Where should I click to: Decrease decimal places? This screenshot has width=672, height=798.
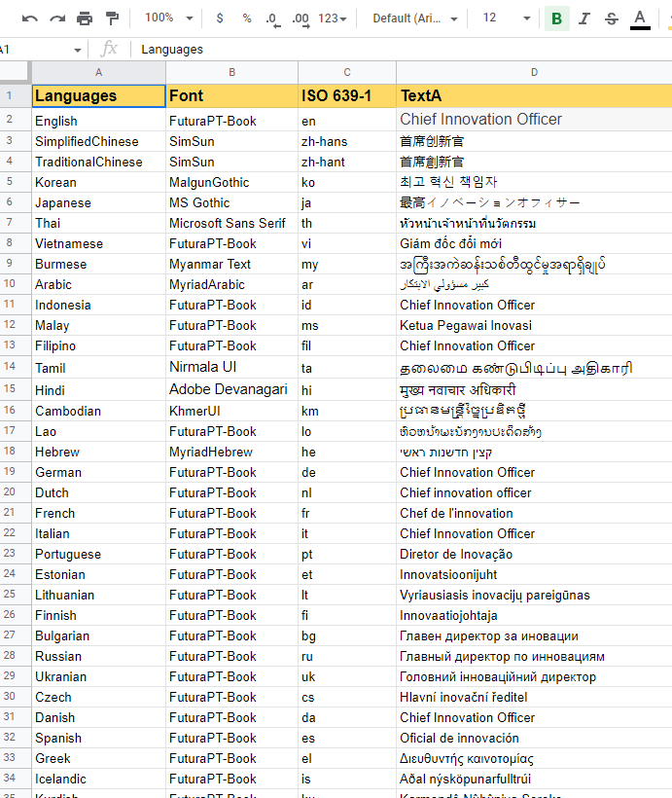coord(273,19)
